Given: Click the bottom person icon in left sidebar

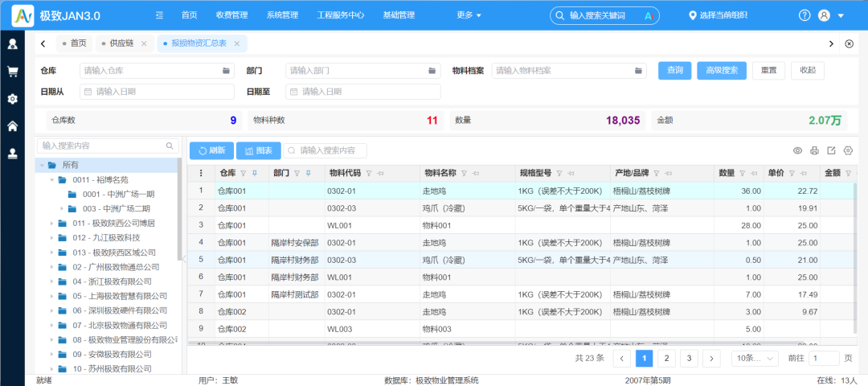Looking at the screenshot, I should (x=12, y=154).
